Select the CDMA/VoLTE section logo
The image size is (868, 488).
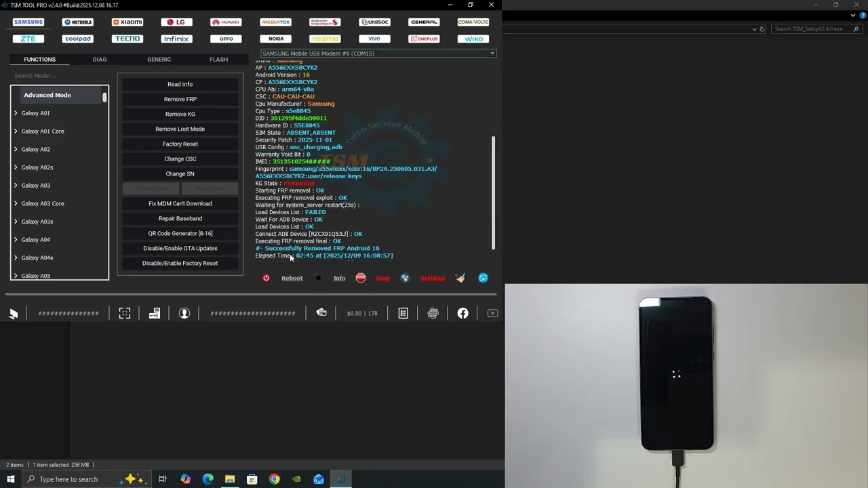tap(473, 22)
